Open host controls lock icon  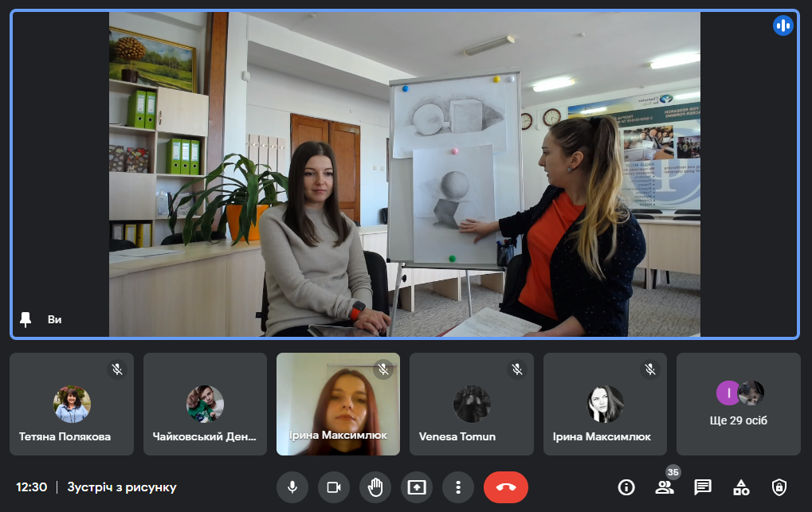pos(779,487)
